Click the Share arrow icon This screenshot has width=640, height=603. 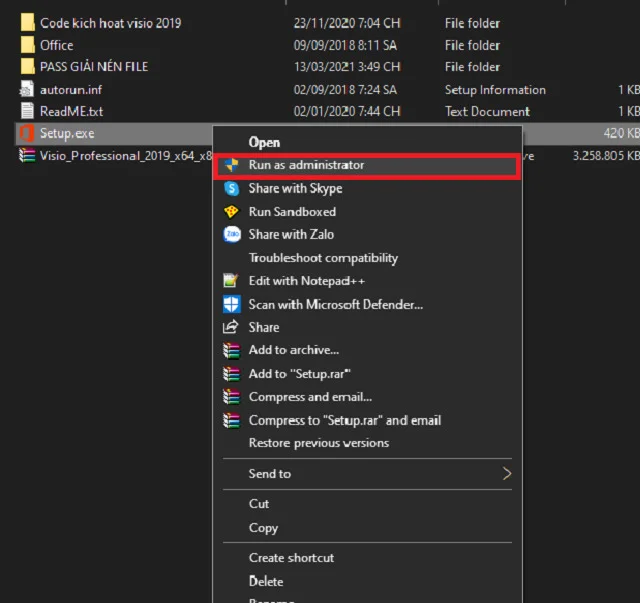230,327
